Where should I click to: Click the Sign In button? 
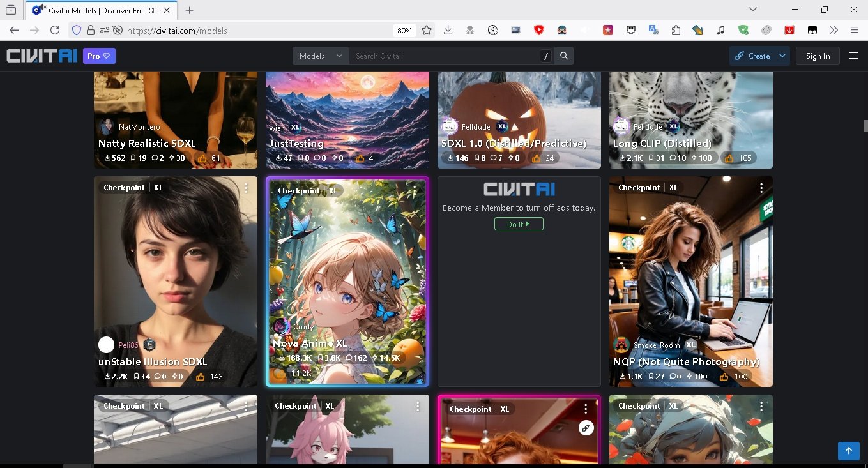pos(818,56)
